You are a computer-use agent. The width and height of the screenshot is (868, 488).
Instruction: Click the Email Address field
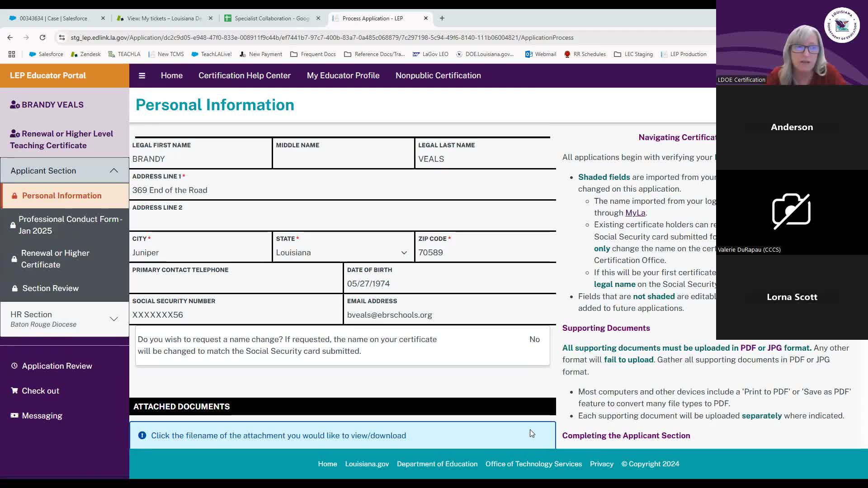(450, 315)
